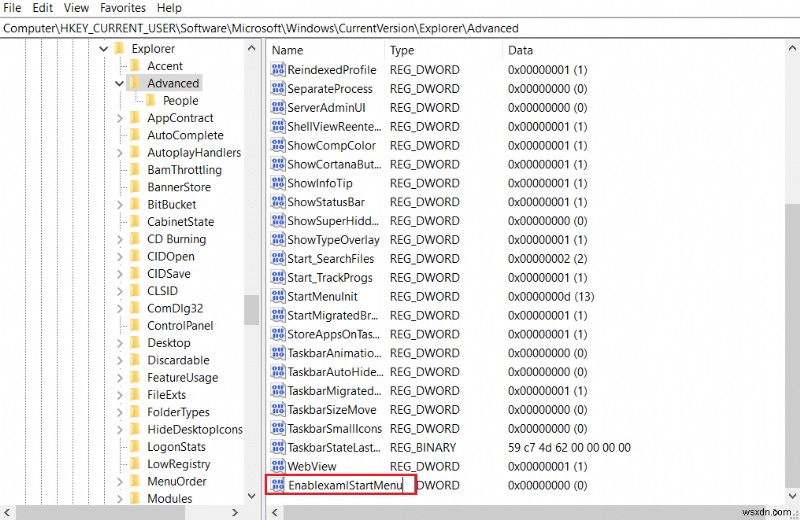The image size is (800, 520).
Task: Select the LowRegistry tree key
Action: pyautogui.click(x=179, y=464)
